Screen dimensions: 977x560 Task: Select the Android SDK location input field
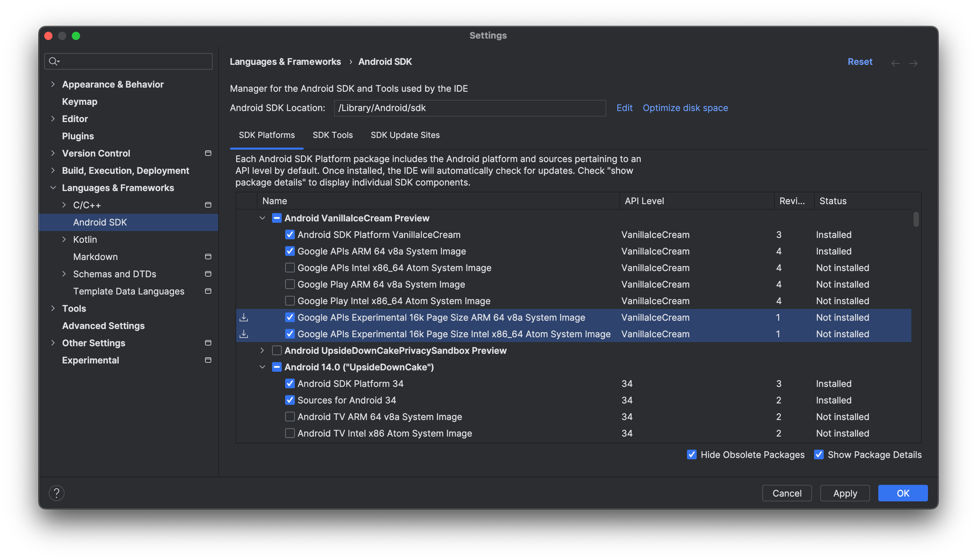point(470,107)
